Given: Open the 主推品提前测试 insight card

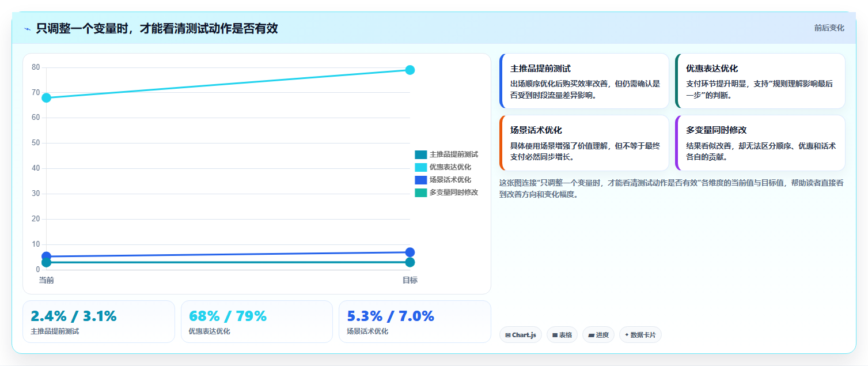Looking at the screenshot, I should pos(584,81).
